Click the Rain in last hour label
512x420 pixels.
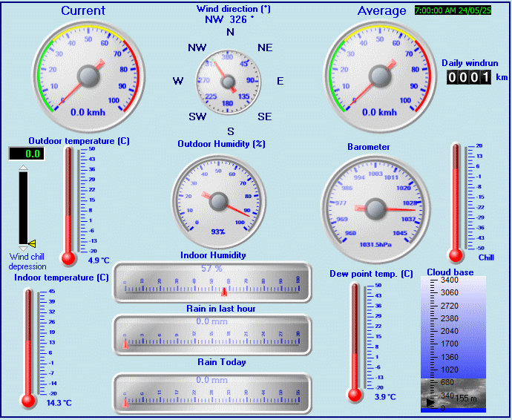point(221,309)
